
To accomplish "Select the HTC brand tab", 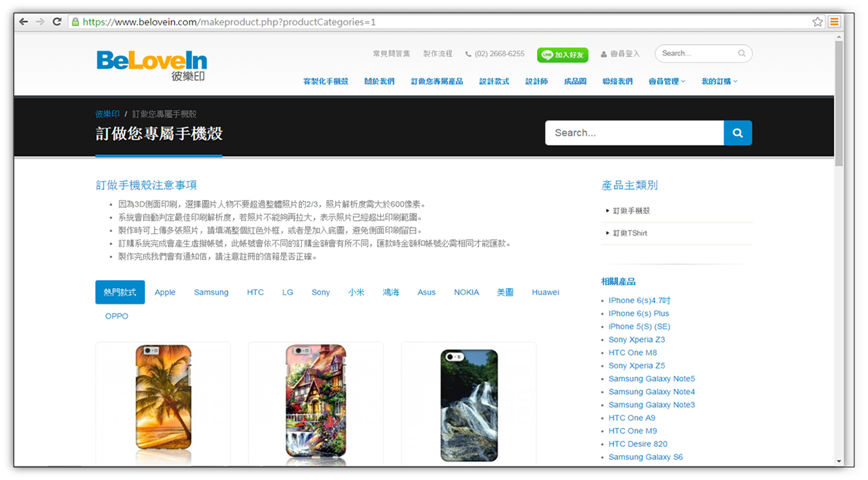I will 255,292.
